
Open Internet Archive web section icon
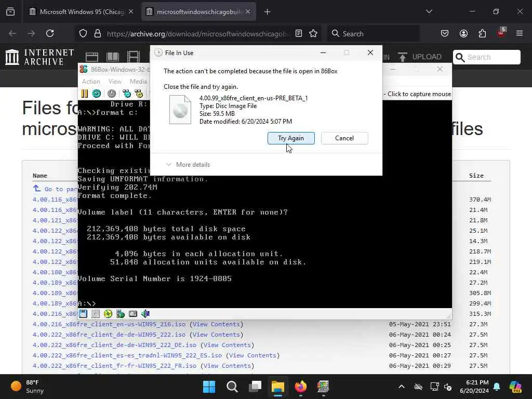click(x=91, y=57)
